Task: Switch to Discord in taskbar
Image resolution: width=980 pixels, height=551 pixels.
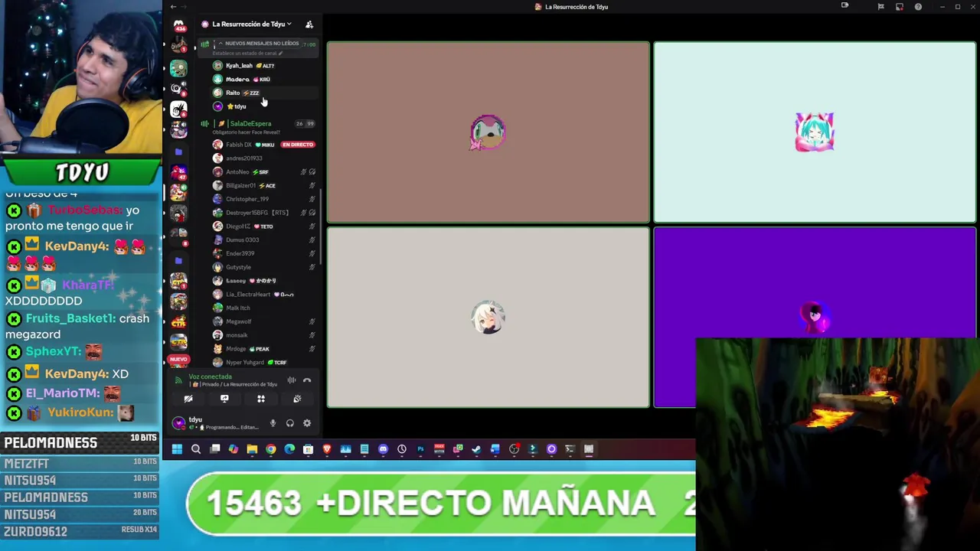Action: [x=383, y=449]
